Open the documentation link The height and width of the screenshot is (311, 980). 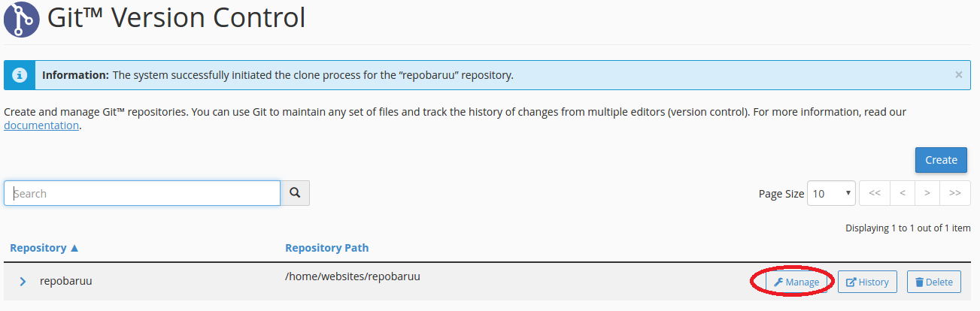tap(41, 125)
